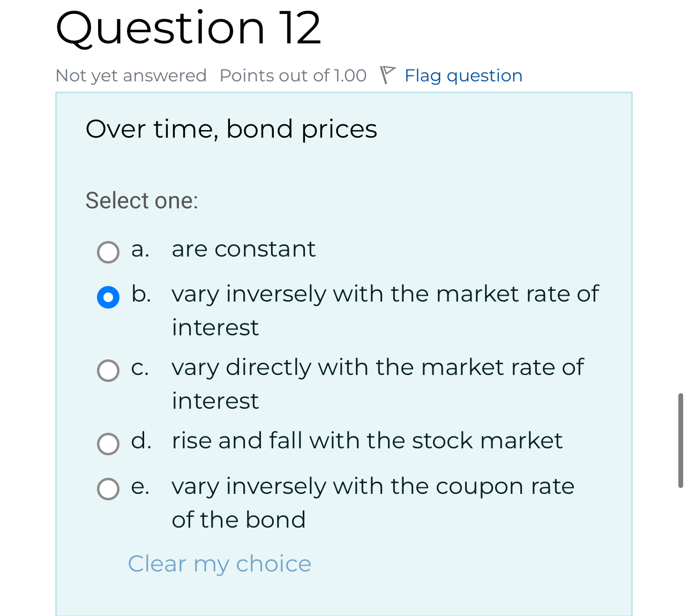Click the 'Select one:' prompt label

(x=142, y=201)
